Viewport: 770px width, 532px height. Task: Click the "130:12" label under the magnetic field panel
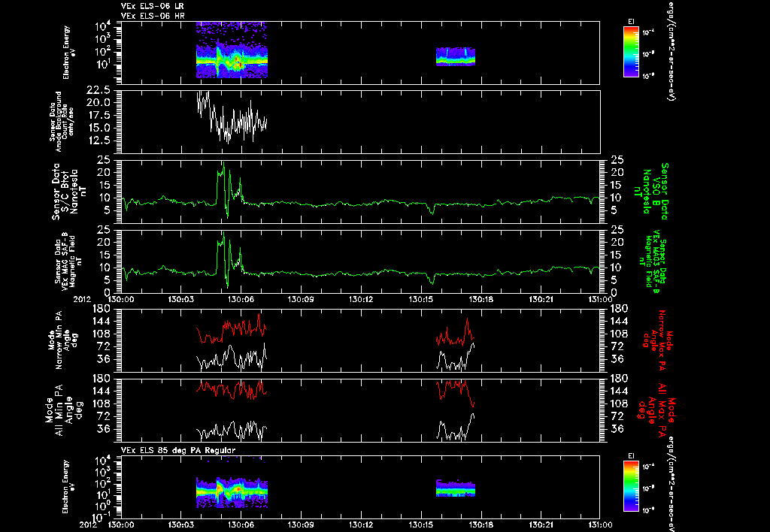pos(361,299)
